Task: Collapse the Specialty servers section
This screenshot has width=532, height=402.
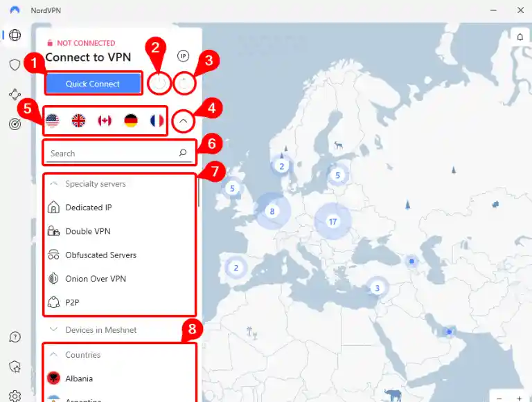Action: (53, 184)
